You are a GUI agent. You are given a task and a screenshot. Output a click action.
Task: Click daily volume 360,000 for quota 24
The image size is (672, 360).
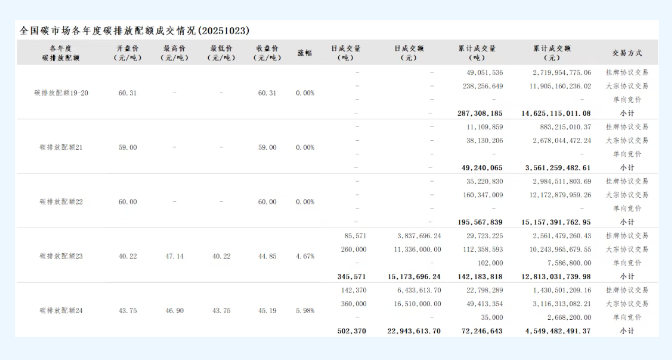[x=354, y=304]
